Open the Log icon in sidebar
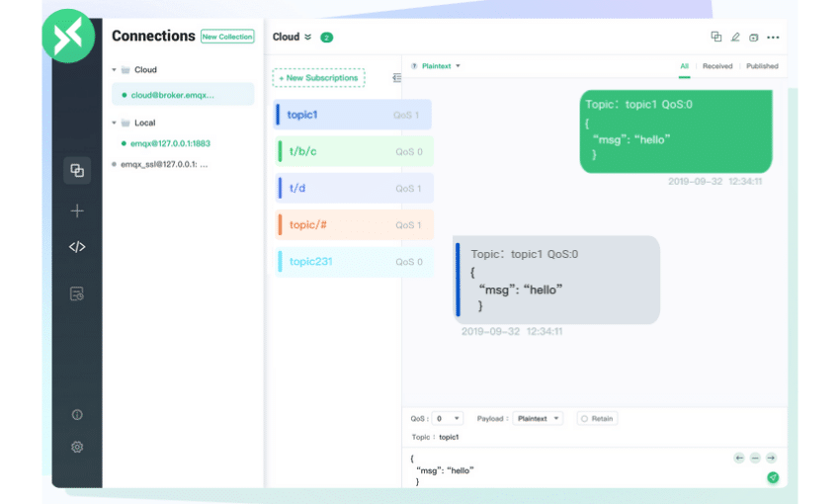 [x=77, y=294]
